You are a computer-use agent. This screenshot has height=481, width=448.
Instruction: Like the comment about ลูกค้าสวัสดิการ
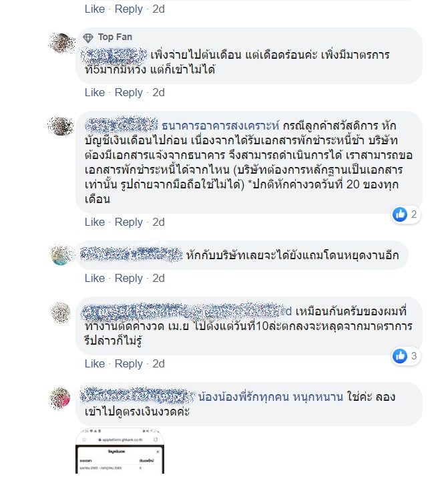95,222
